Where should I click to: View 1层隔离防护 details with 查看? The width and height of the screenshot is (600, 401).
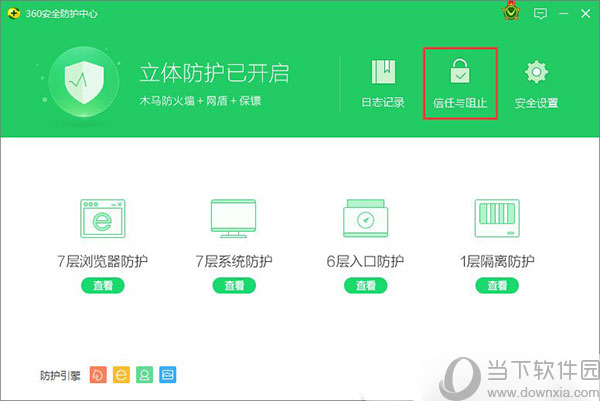[x=497, y=285]
